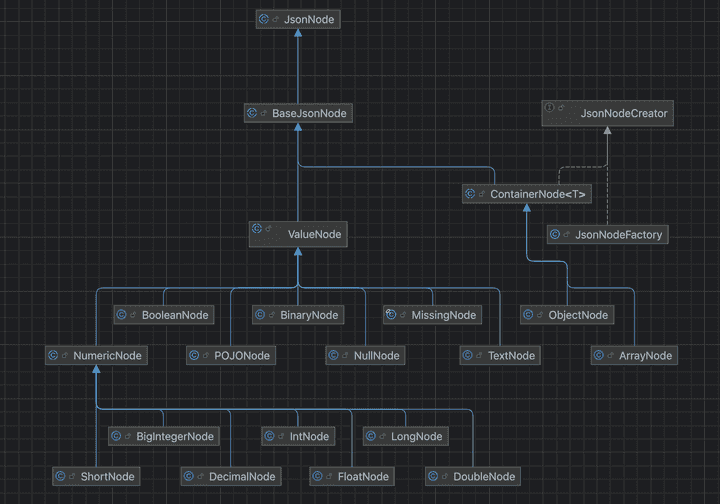Click the visibility lock icon on JsonNodeFactory
720x504 pixels.
(567, 235)
